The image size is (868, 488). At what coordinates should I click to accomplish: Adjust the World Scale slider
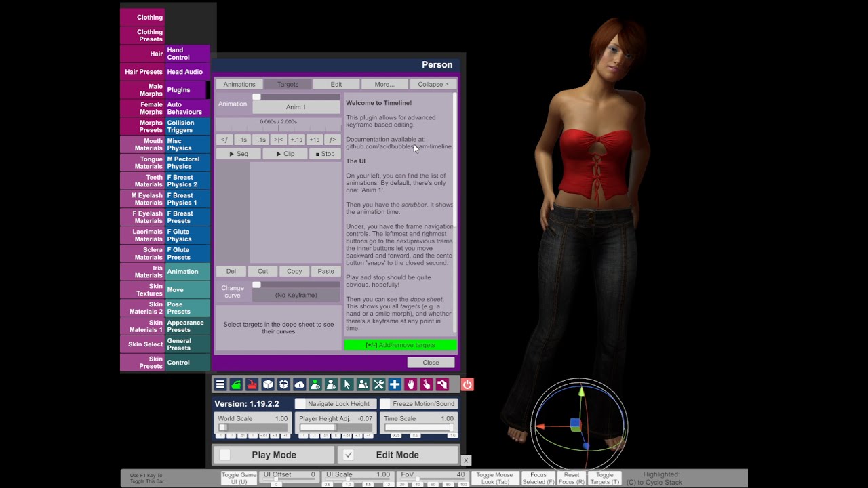point(253,428)
